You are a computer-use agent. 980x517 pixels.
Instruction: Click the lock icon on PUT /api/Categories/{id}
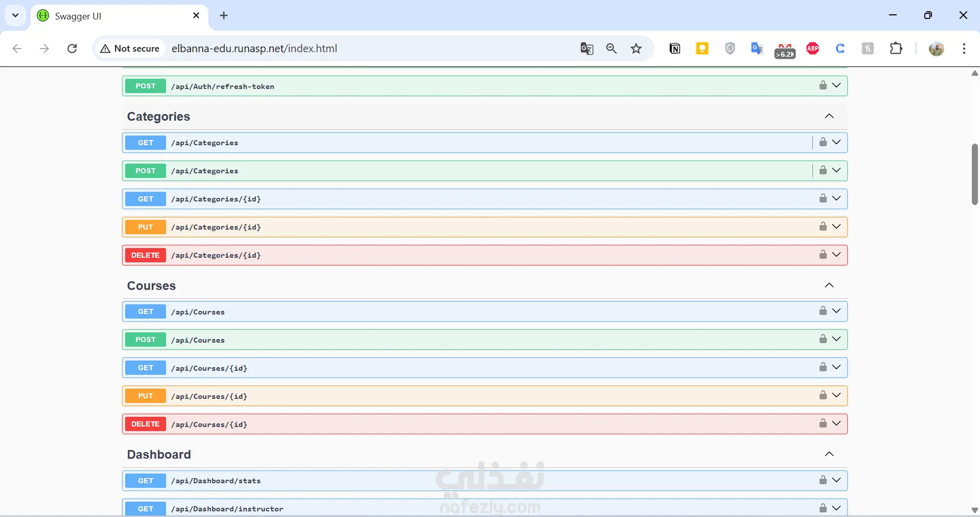823,227
